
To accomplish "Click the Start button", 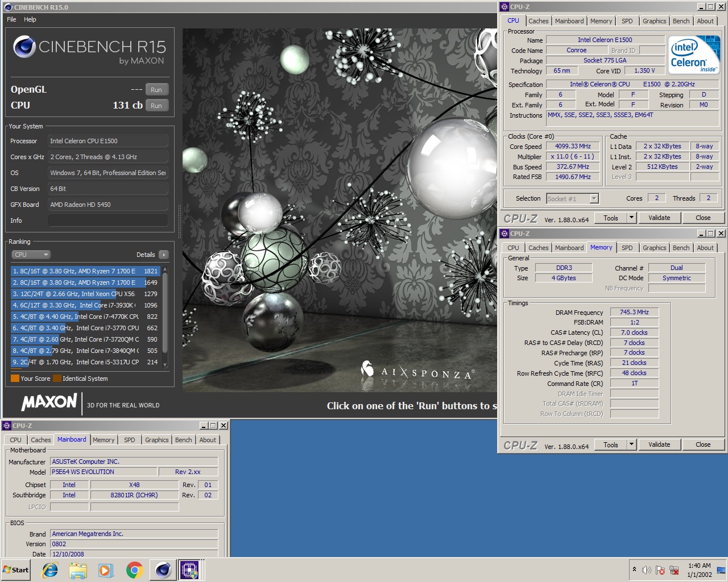I will tap(16, 569).
